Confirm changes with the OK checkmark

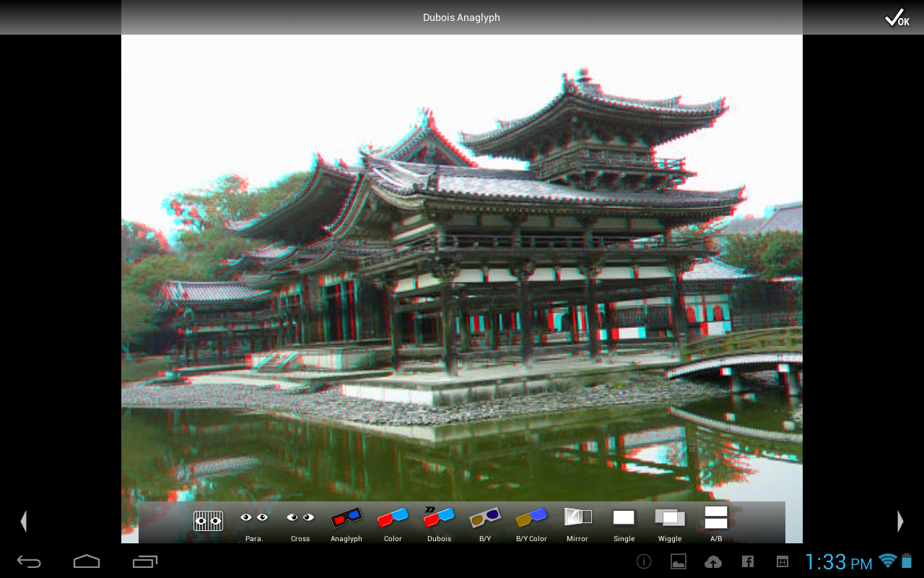tap(896, 17)
